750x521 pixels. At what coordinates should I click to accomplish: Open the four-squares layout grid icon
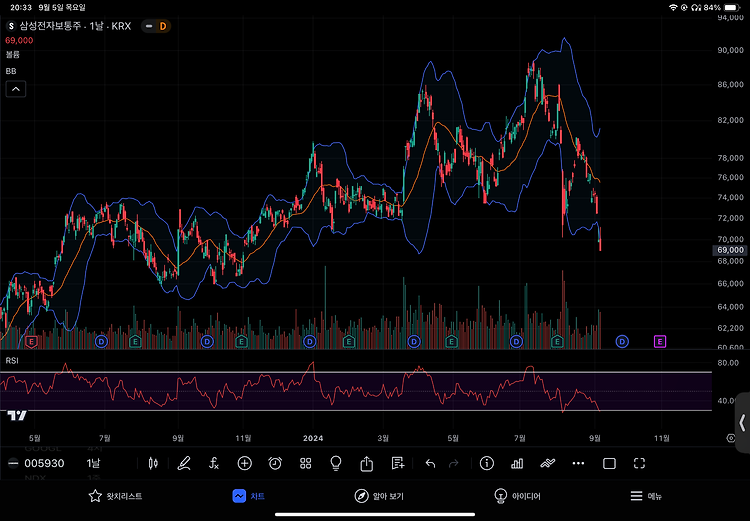pyautogui.click(x=306, y=463)
